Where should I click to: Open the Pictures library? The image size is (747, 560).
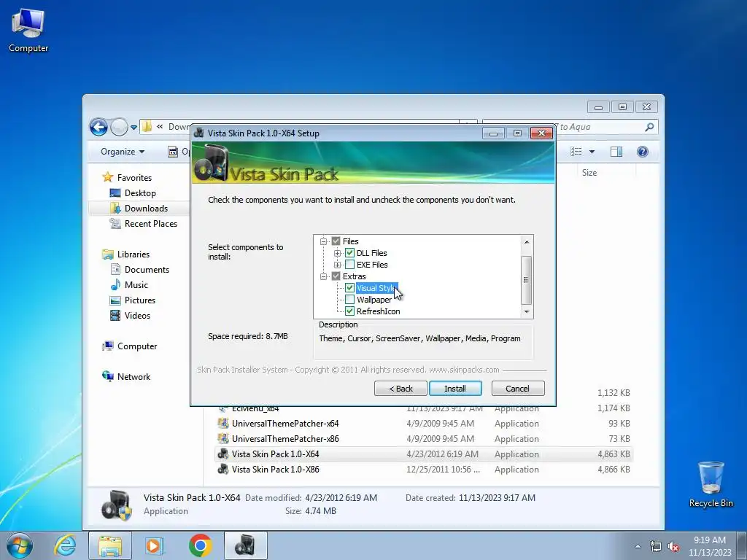tap(139, 300)
